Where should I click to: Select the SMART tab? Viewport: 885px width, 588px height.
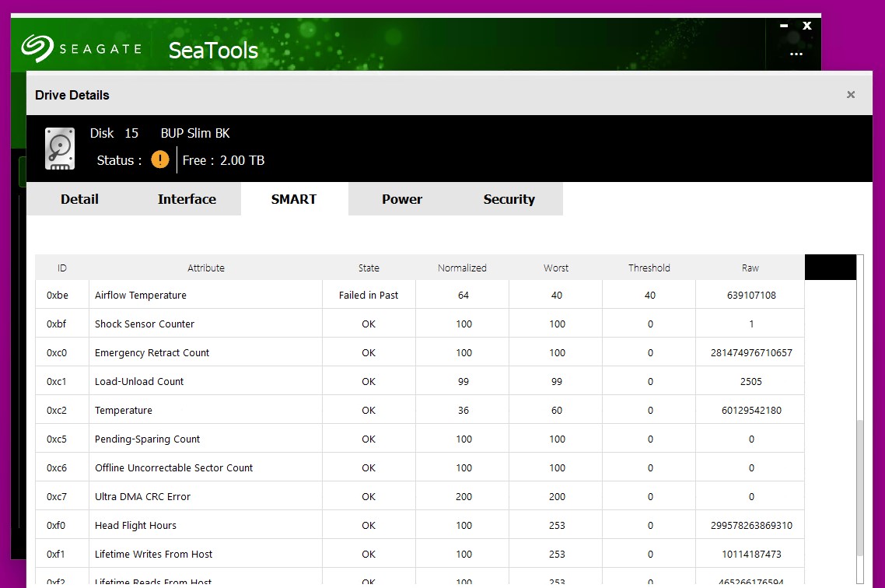pyautogui.click(x=294, y=199)
